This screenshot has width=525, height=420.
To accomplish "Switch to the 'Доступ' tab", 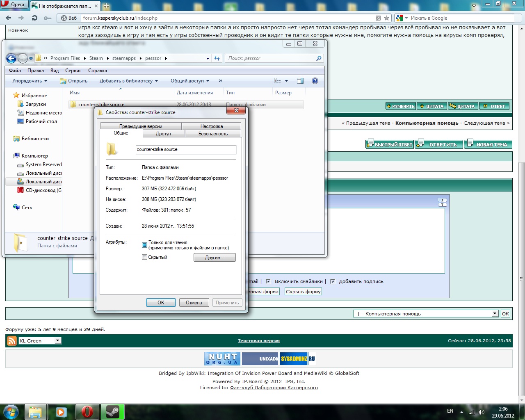I will 163,134.
